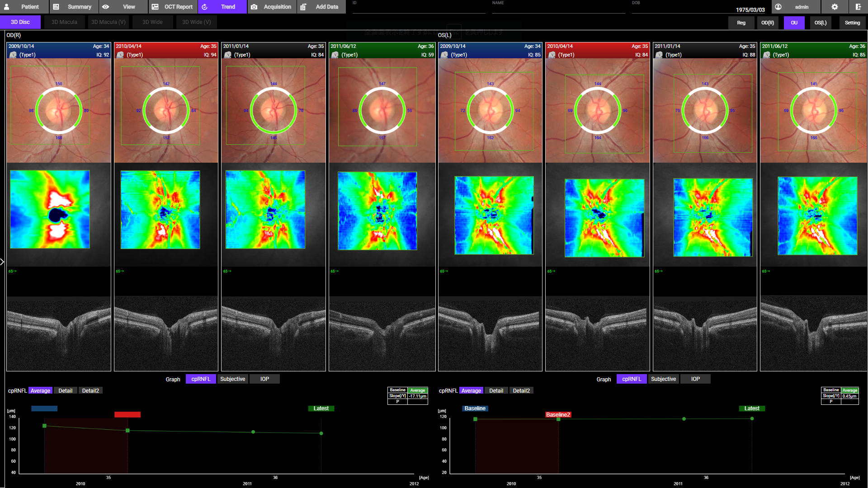
Task: Select the 2009/10/14 OD thickness map thumbnail
Action: (x=50, y=209)
